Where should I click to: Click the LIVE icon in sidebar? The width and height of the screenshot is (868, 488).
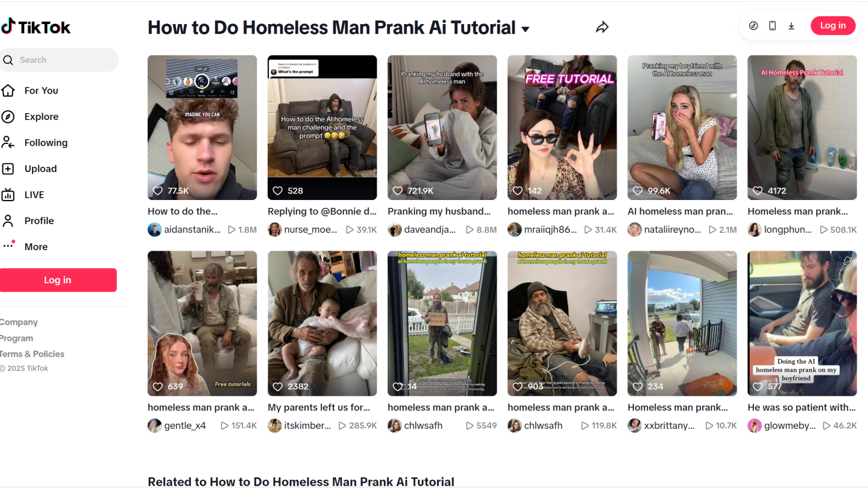click(8, 195)
